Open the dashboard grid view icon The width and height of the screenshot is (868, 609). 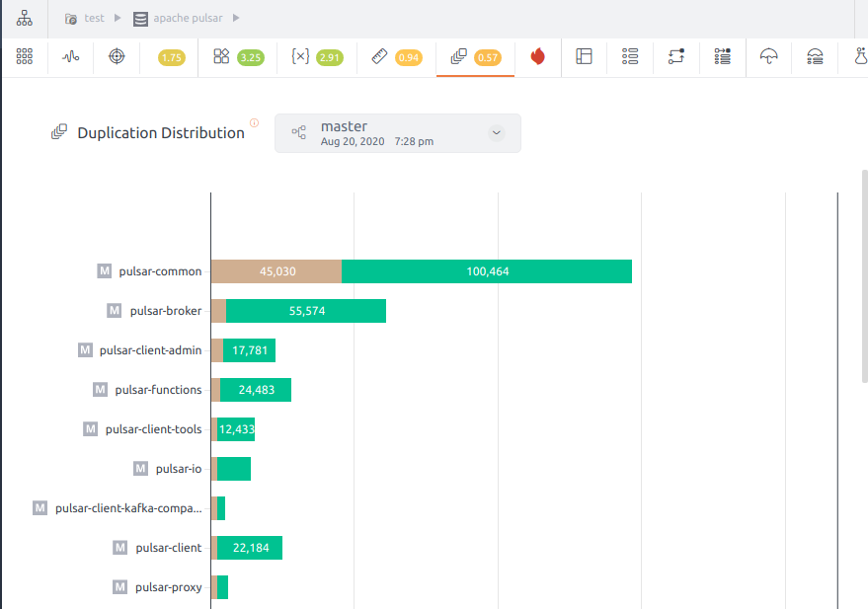25,57
